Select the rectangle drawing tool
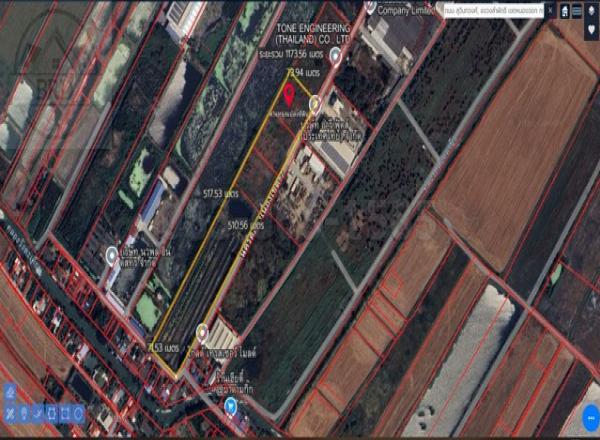The image size is (600, 440). coord(64,412)
